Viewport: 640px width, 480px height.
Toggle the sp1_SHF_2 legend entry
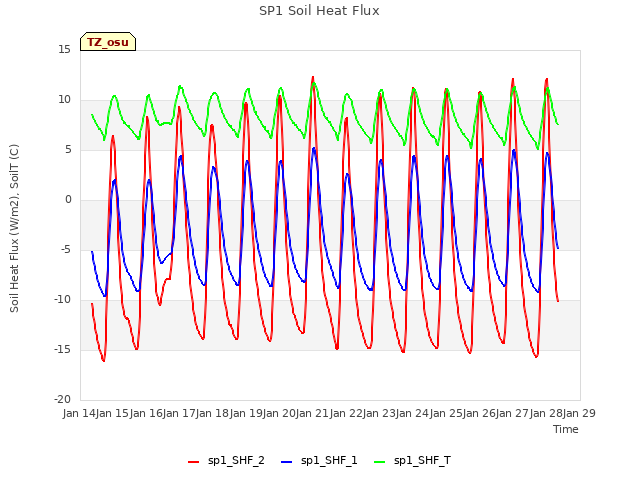click(226, 460)
